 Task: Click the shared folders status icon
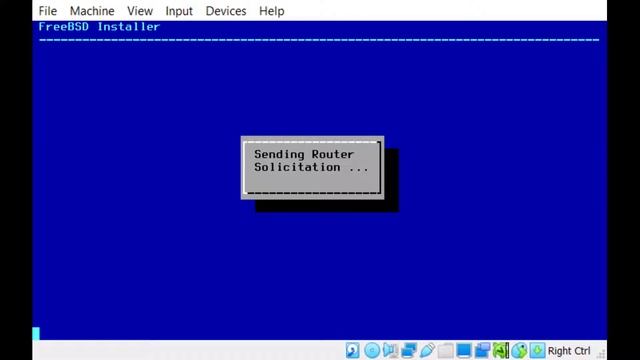[445, 351]
